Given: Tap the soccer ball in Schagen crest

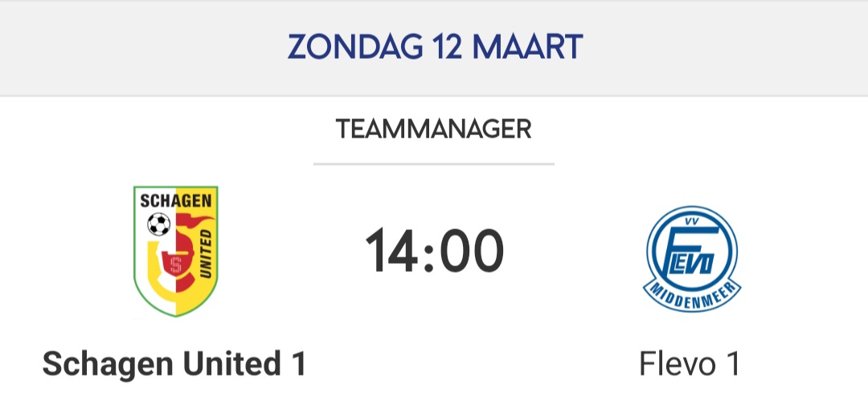Looking at the screenshot, I should click(x=158, y=224).
